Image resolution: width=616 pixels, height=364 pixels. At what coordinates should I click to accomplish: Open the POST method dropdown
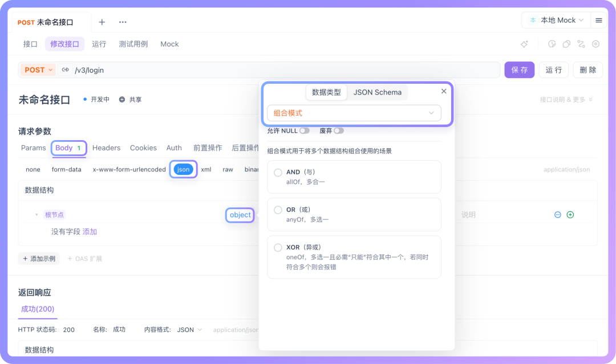(38, 70)
